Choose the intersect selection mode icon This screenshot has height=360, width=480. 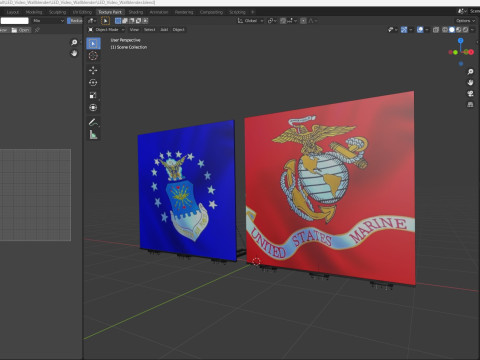click(145, 21)
